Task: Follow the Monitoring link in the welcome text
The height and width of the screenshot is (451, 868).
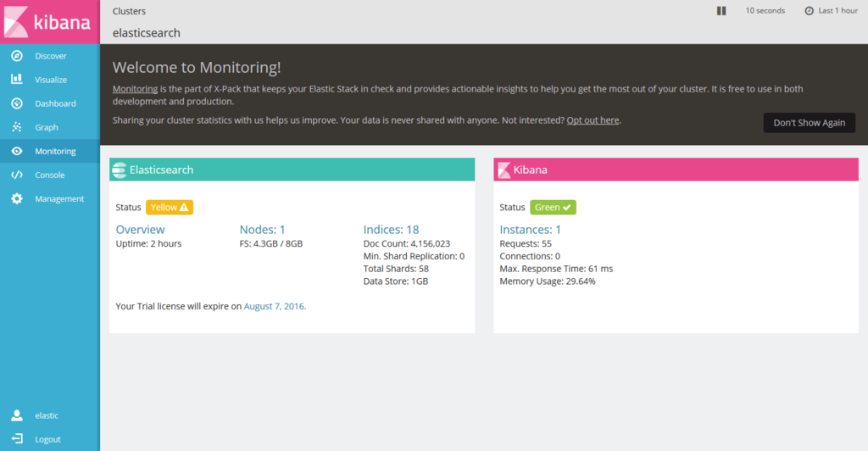Action: (x=135, y=88)
